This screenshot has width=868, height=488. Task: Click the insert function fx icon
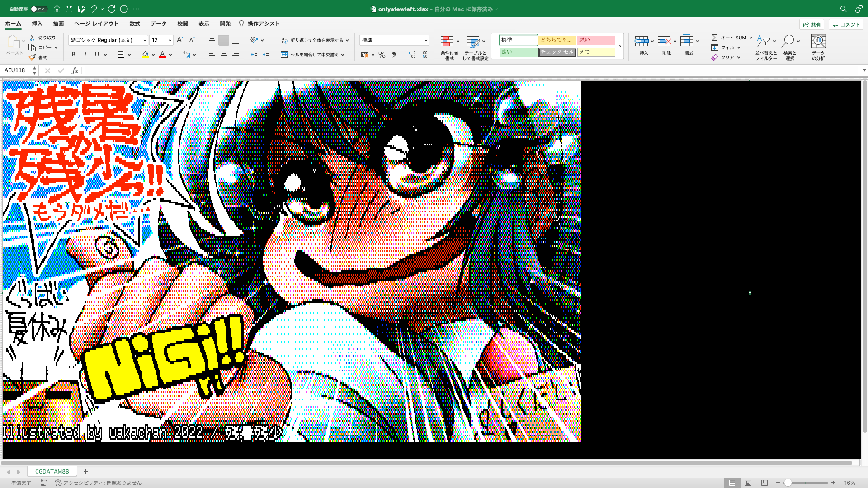tap(75, 70)
